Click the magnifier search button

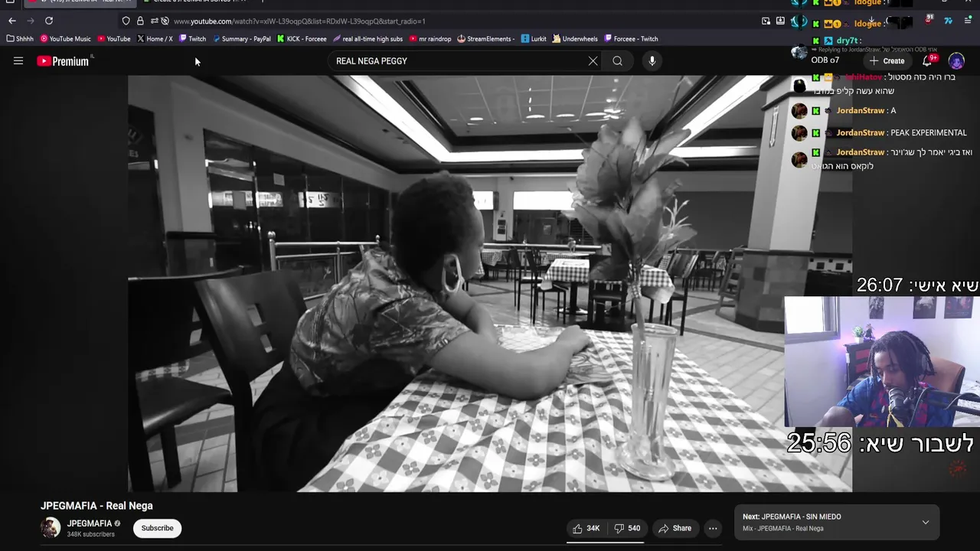[617, 61]
